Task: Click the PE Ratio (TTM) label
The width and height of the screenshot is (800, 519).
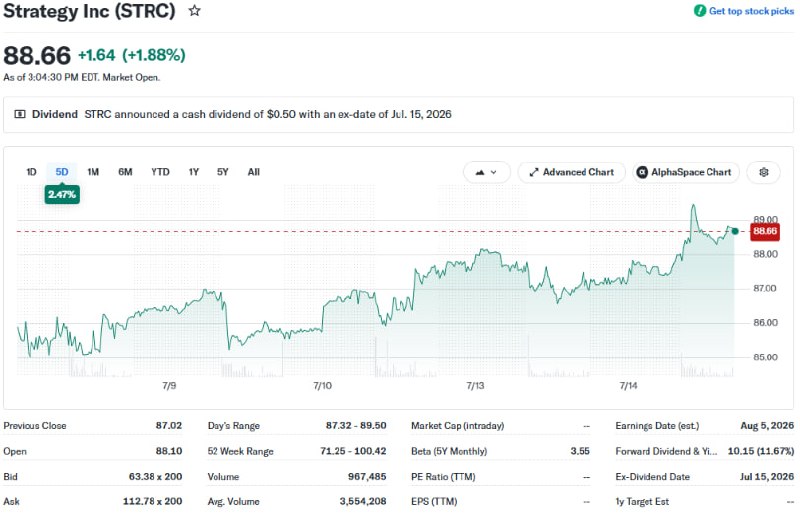Action: point(443,477)
